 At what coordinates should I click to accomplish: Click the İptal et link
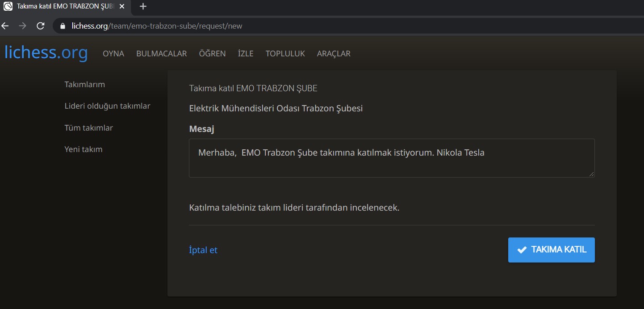203,250
